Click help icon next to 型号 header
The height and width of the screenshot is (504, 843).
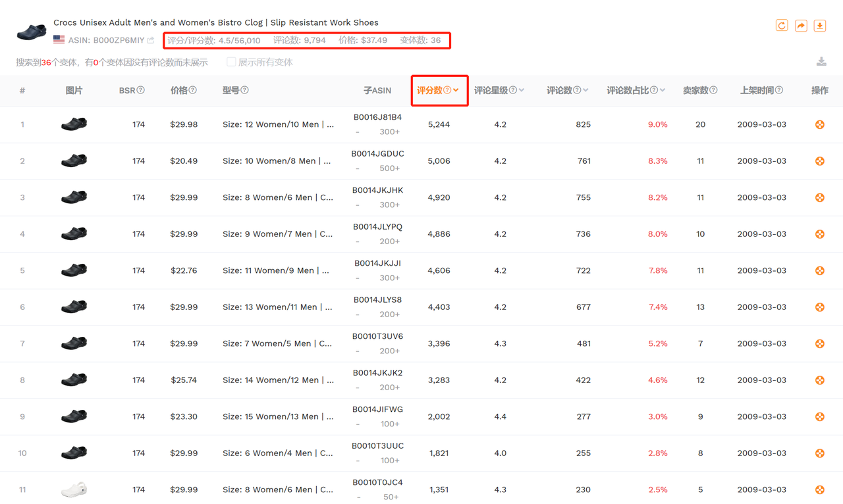[244, 90]
